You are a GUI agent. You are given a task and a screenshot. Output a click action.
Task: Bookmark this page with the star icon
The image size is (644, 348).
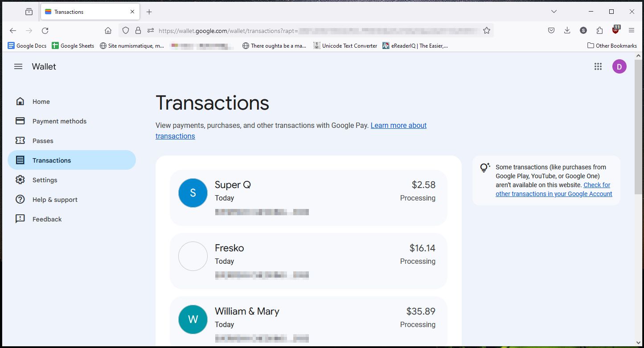coord(487,30)
